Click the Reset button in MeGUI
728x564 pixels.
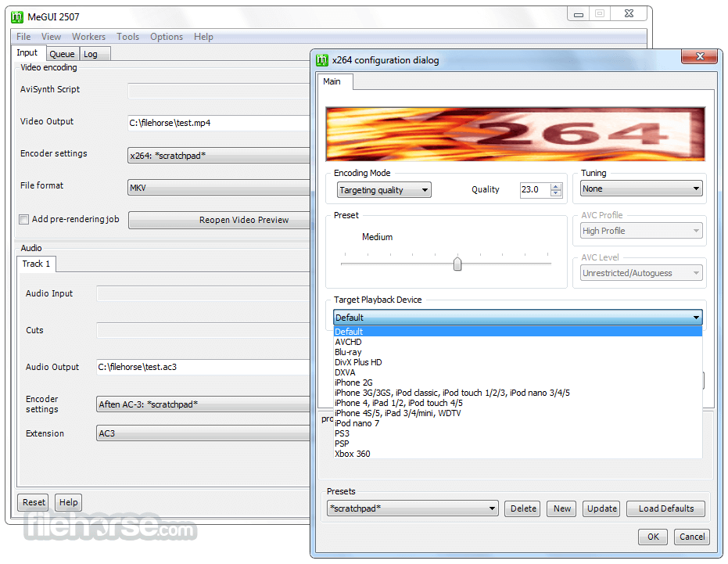pyautogui.click(x=34, y=502)
